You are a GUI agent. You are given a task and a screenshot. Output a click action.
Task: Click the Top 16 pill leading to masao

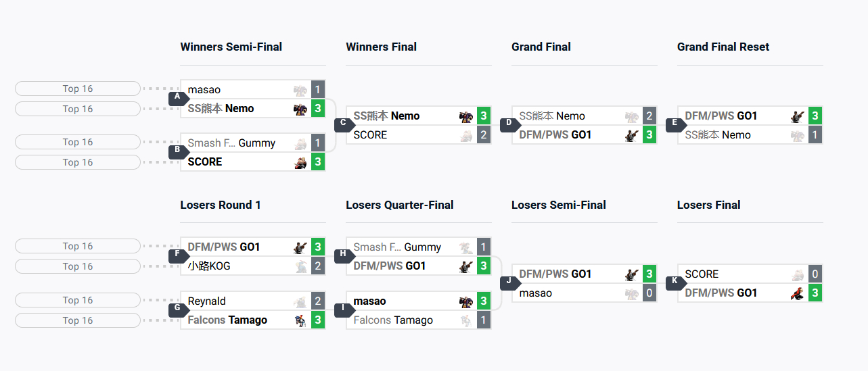tap(78, 89)
